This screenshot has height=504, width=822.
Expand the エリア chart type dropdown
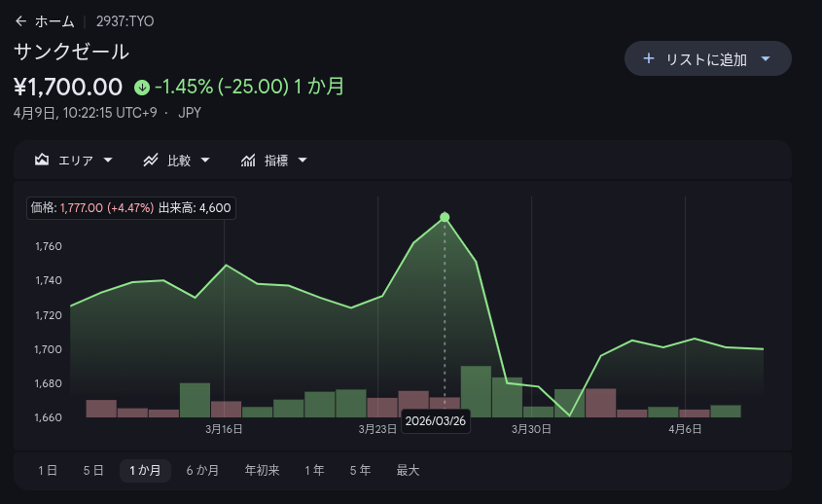pos(108,161)
